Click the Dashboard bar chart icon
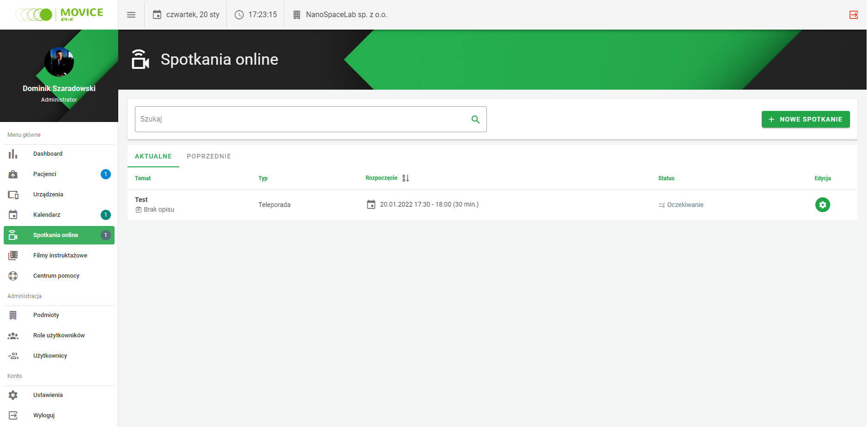 13,154
